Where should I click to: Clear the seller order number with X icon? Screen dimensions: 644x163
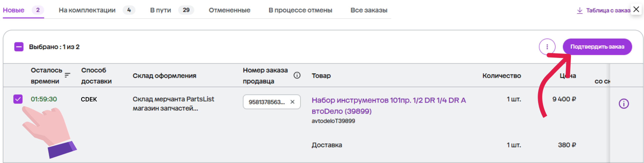point(292,102)
